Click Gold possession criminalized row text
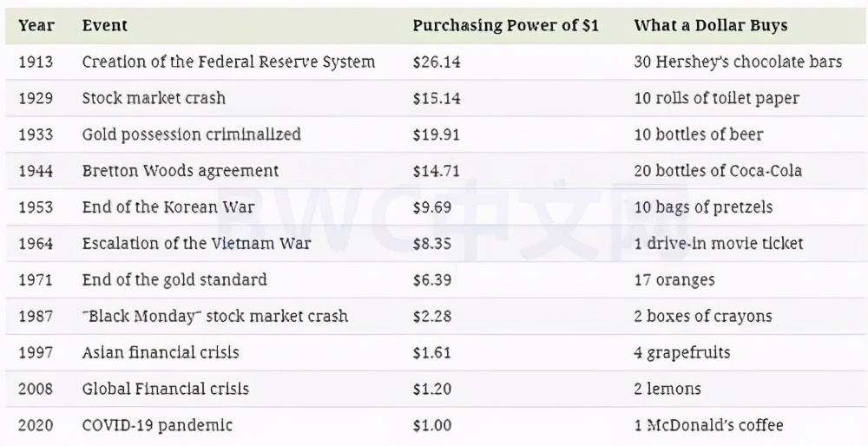Viewport: 868px width, 446px height. [x=191, y=134]
